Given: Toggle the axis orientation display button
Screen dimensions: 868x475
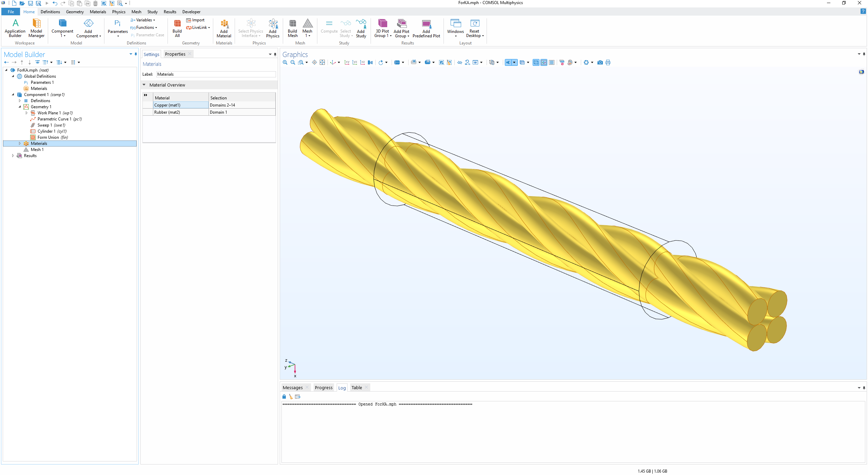Looking at the screenshot, I should click(x=544, y=62).
